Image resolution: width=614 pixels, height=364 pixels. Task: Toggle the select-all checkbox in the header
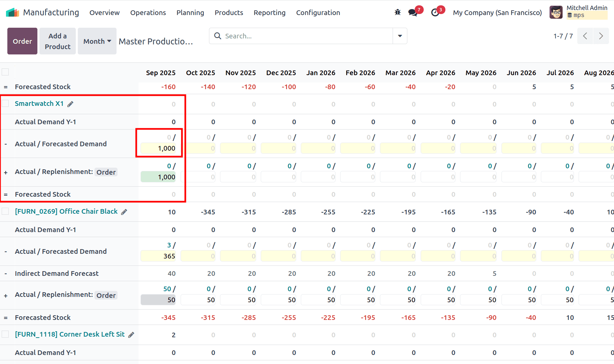tap(5, 71)
